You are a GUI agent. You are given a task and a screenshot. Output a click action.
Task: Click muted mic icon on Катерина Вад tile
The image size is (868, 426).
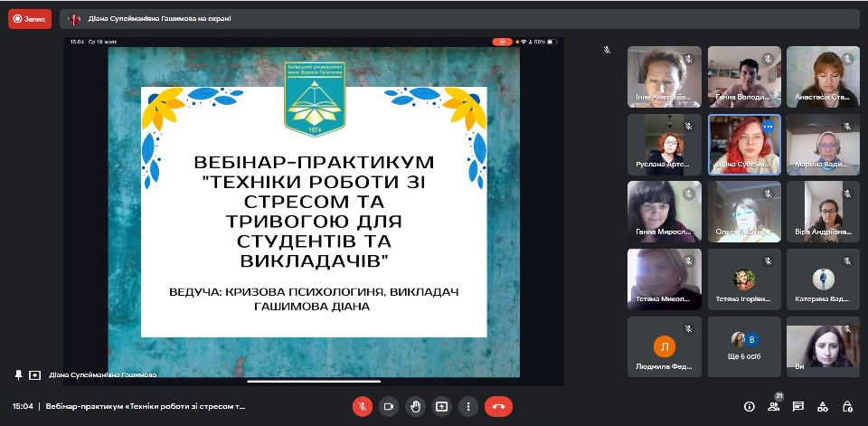tap(847, 260)
